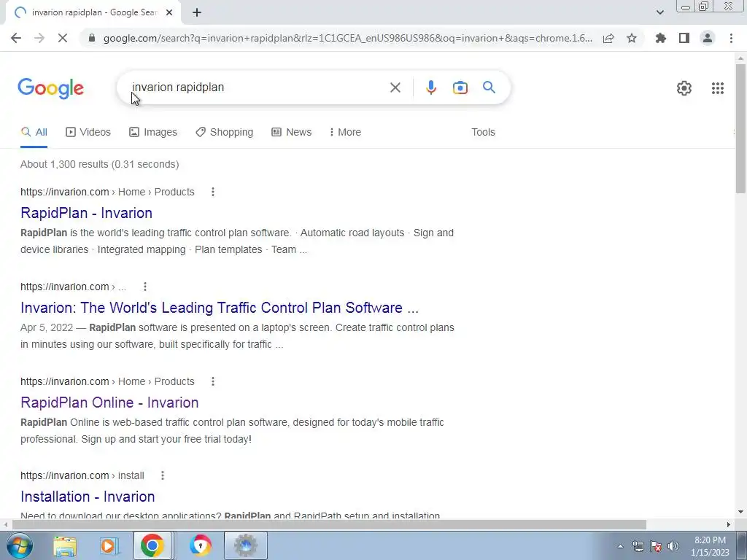The image size is (747, 560).
Task: Clear the search box with X
Action: (395, 87)
